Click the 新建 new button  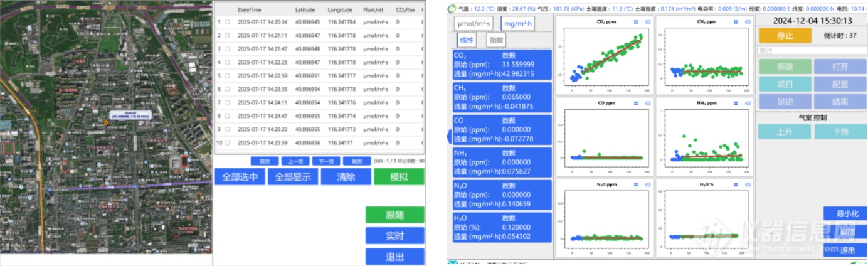click(785, 66)
